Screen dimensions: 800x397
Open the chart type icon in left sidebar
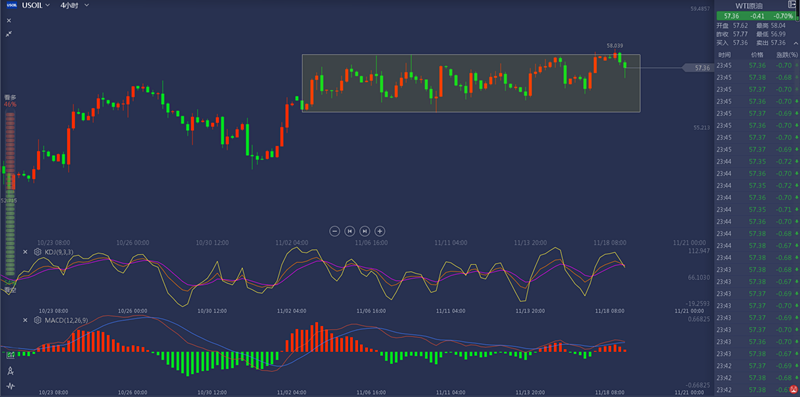[10, 355]
